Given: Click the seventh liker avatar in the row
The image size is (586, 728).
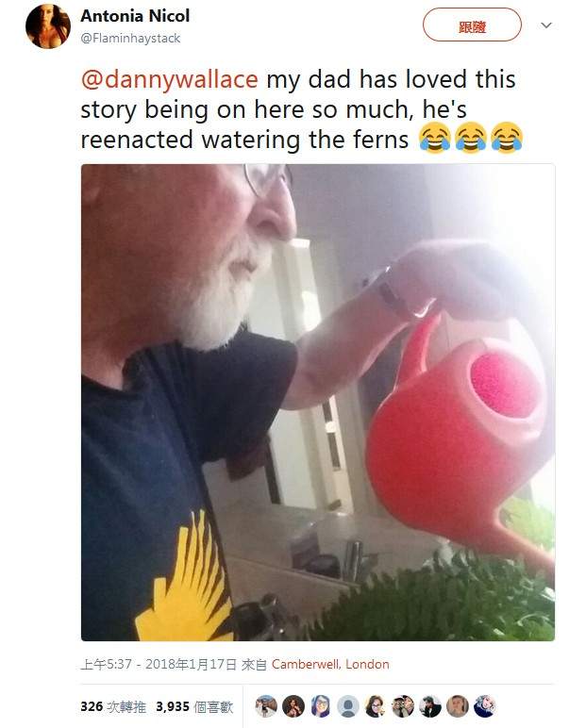Looking at the screenshot, I should coord(430,706).
